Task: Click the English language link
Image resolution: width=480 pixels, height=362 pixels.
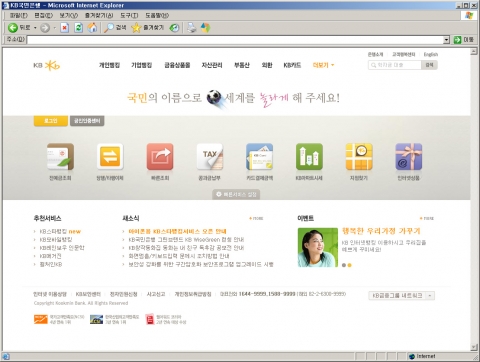Action: [431, 54]
